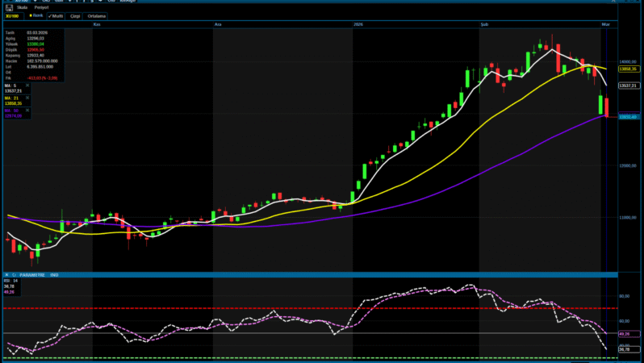The image size is (644, 363).
Task: Toggle the Multi checkbox option
Action: pyautogui.click(x=56, y=15)
